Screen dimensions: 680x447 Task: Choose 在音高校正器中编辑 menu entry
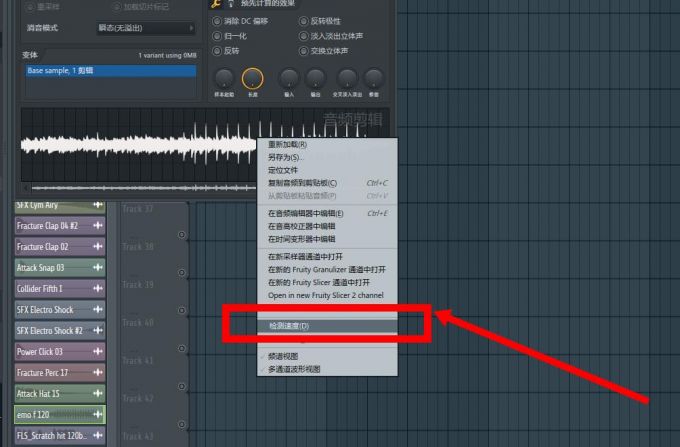327,226
